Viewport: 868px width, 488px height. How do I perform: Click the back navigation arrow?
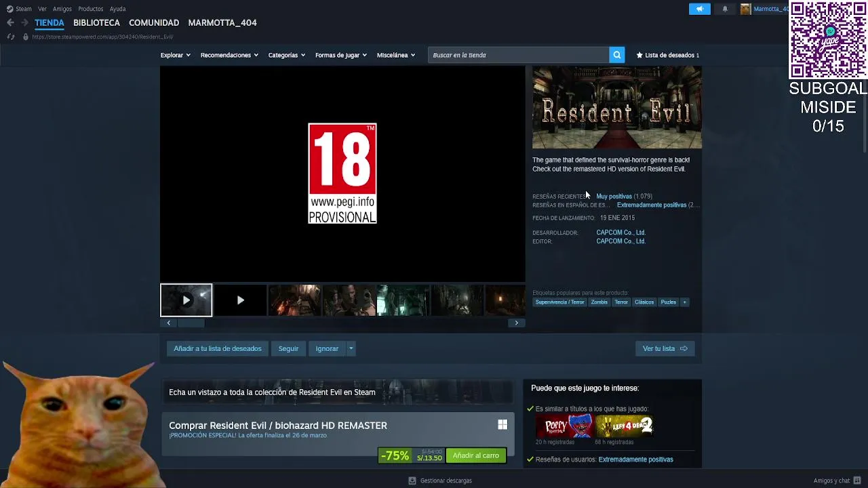click(10, 22)
